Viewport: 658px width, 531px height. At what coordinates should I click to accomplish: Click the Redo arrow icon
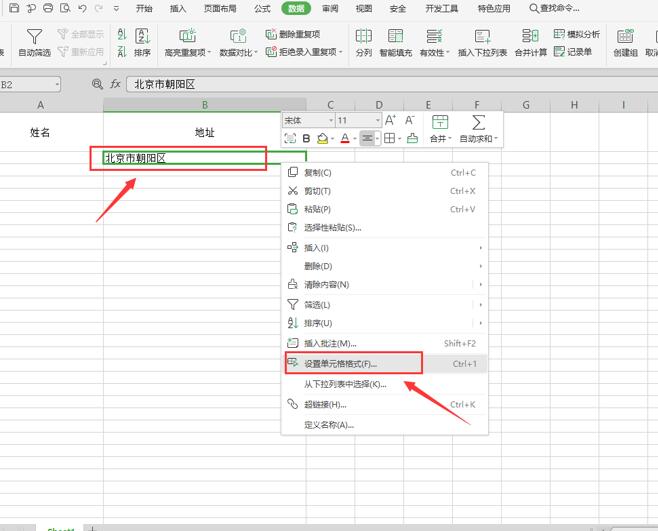pos(99,8)
